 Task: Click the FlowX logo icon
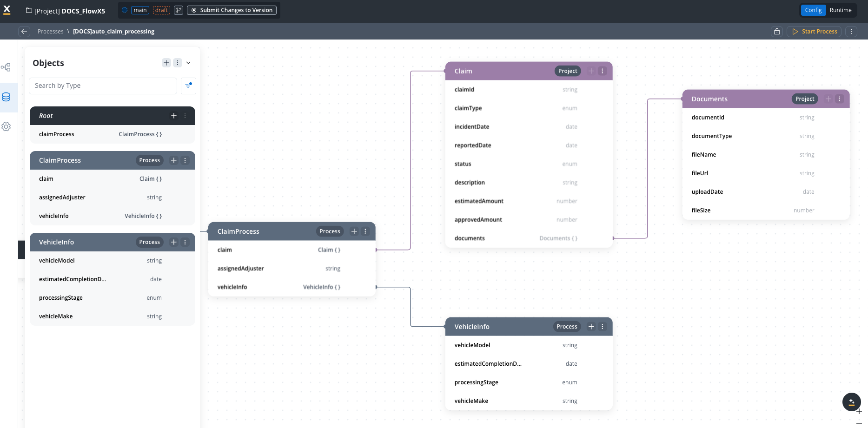(7, 10)
